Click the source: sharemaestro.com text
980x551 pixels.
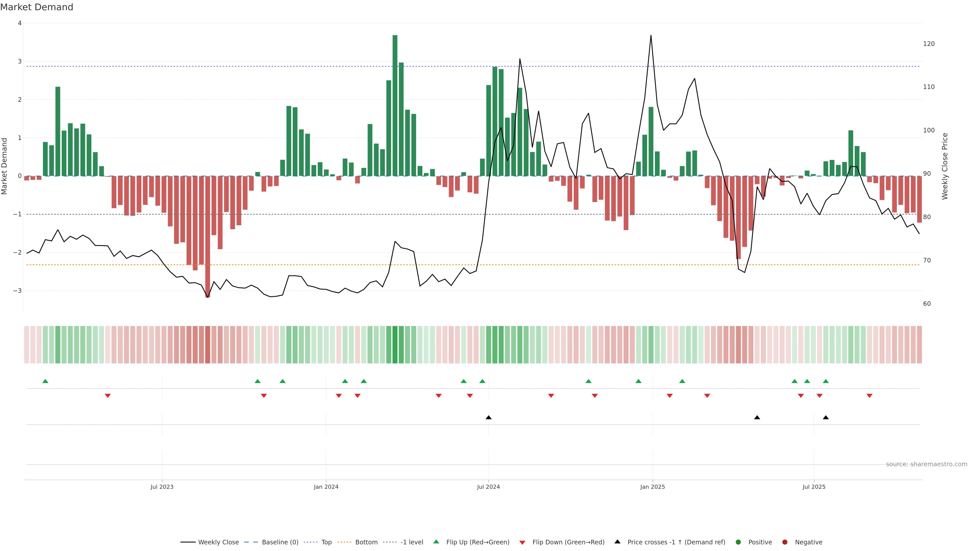(x=926, y=464)
